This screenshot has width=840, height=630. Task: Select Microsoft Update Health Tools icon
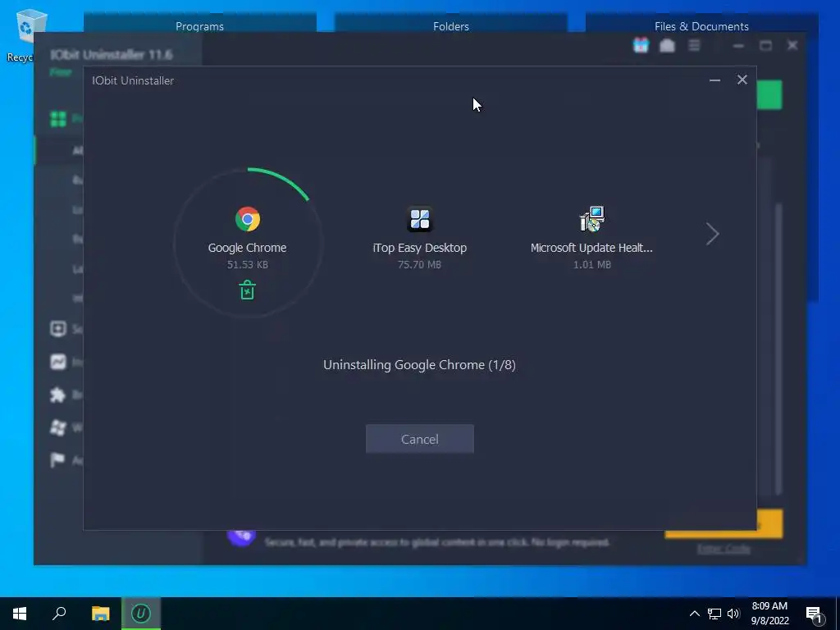[x=592, y=218]
